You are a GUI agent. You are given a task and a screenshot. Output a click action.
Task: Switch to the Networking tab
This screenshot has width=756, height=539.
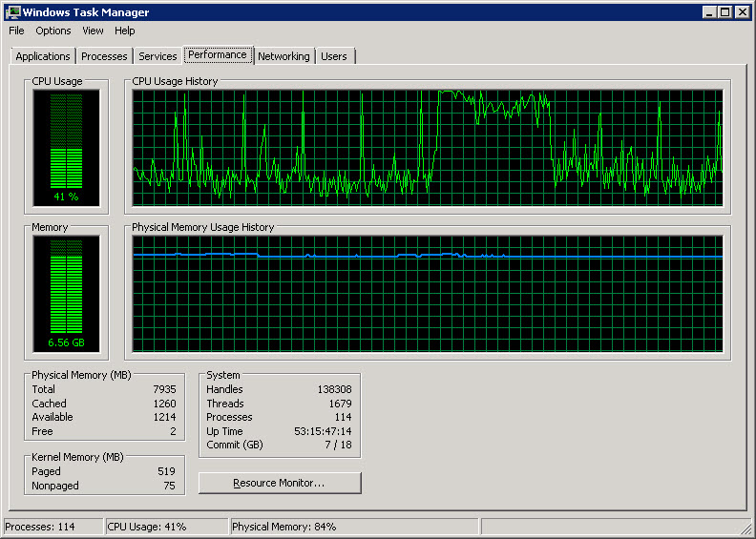click(283, 56)
